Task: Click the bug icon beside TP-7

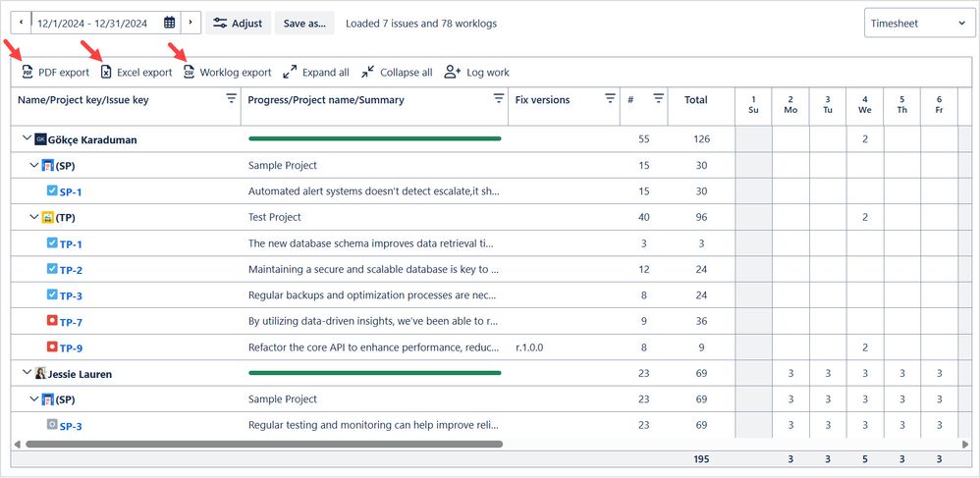Action: point(52,321)
